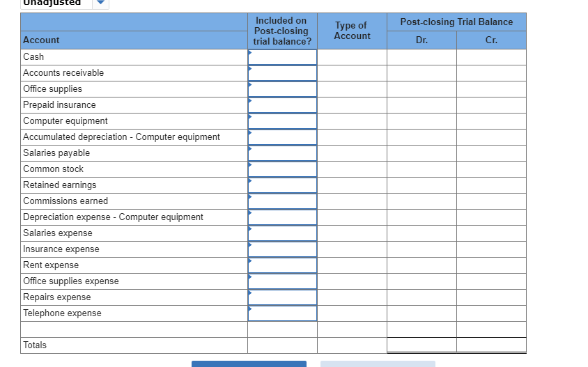Click the 'Cr.' column header
The image size is (588, 367).
pos(492,40)
